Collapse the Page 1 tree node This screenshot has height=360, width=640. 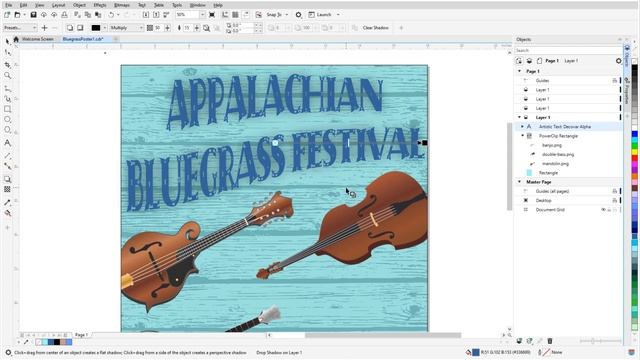pyautogui.click(x=520, y=71)
